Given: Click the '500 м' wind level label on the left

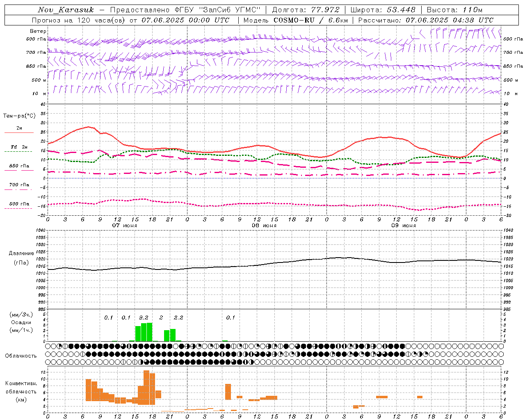Looking at the screenshot, I should tap(39, 80).
